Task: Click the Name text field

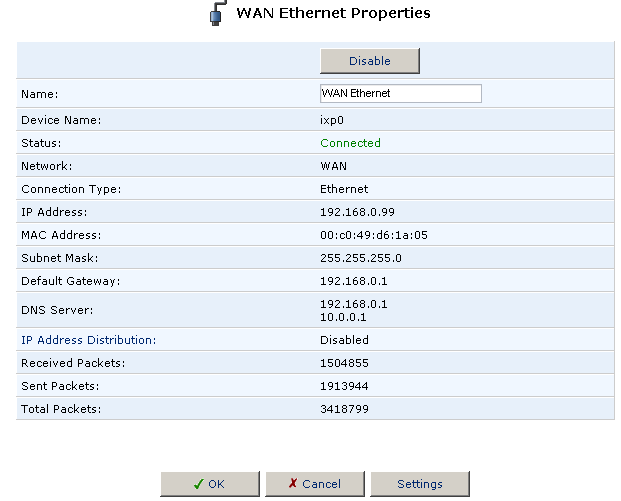Action: pyautogui.click(x=400, y=93)
